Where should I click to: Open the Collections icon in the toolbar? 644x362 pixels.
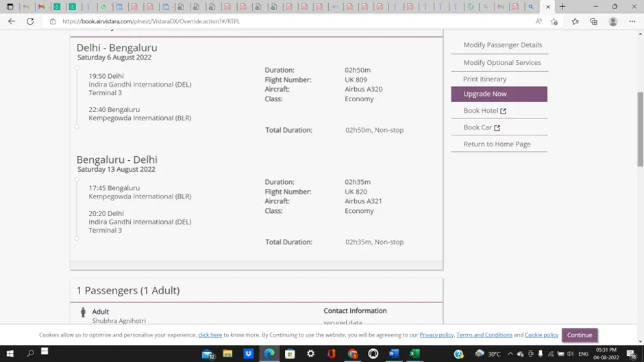tap(594, 21)
